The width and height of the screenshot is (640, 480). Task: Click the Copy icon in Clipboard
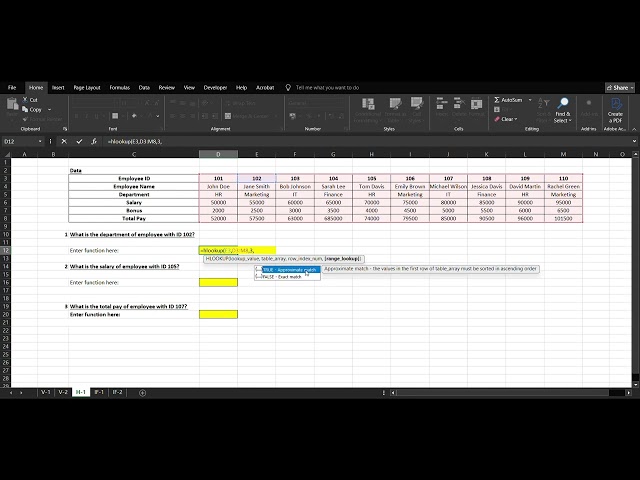pyautogui.click(x=25, y=109)
